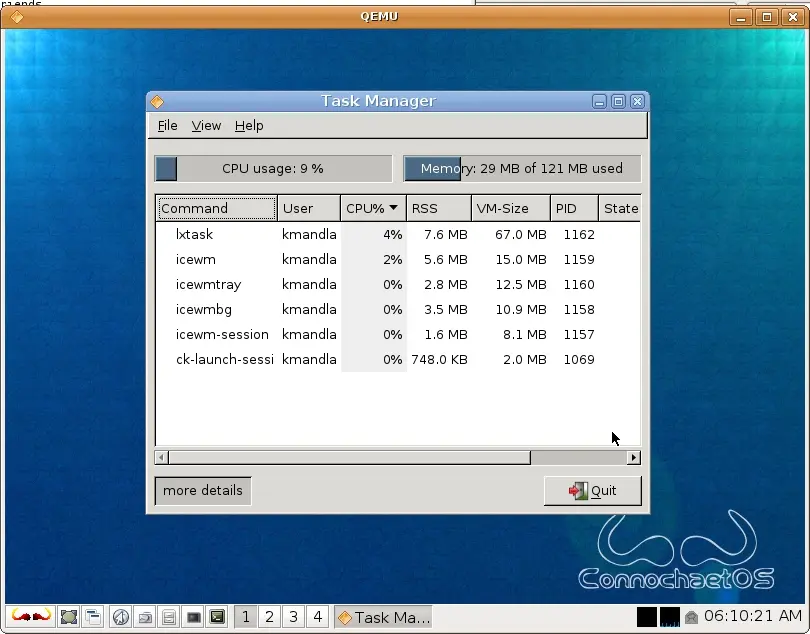This screenshot has width=810, height=634.
Task: Click the 4% CPU value for lxtask
Action: coord(393,235)
